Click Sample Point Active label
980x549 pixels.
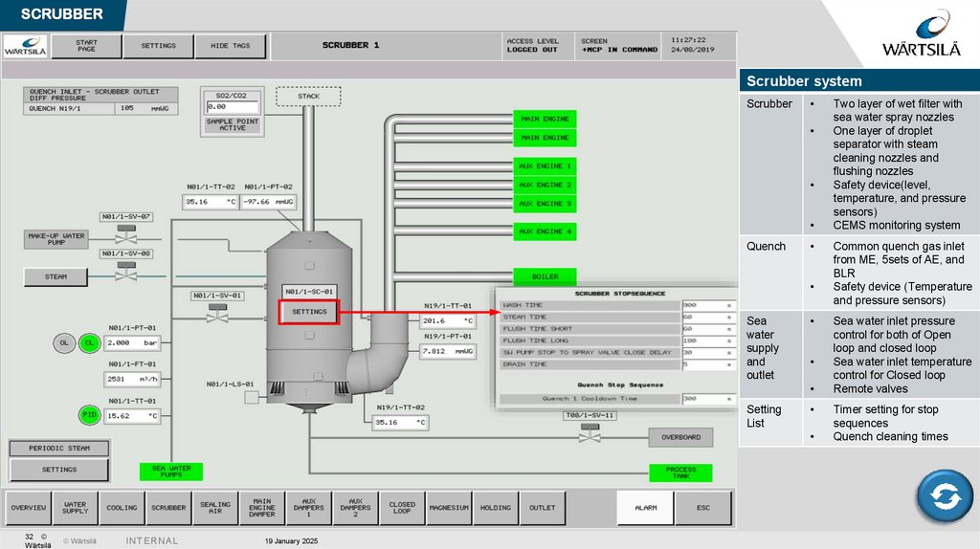(232, 124)
